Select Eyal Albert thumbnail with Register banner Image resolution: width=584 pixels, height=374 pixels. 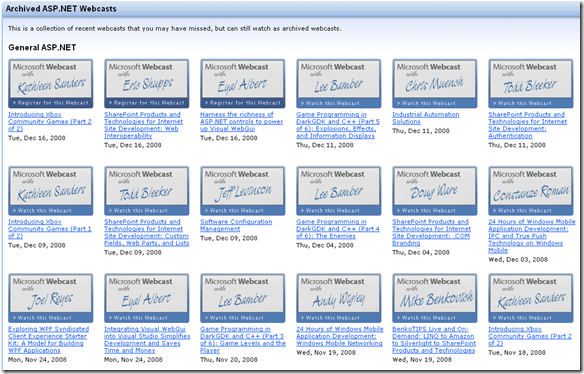(243, 83)
